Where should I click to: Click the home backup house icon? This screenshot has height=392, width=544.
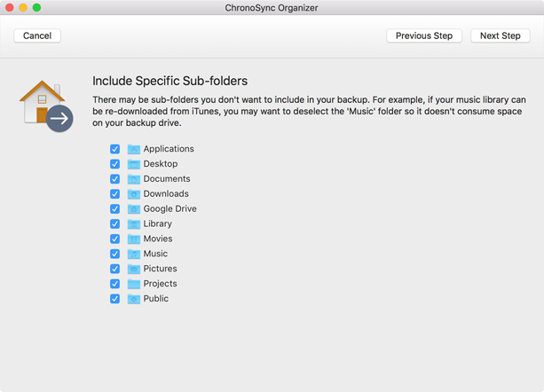pos(46,106)
